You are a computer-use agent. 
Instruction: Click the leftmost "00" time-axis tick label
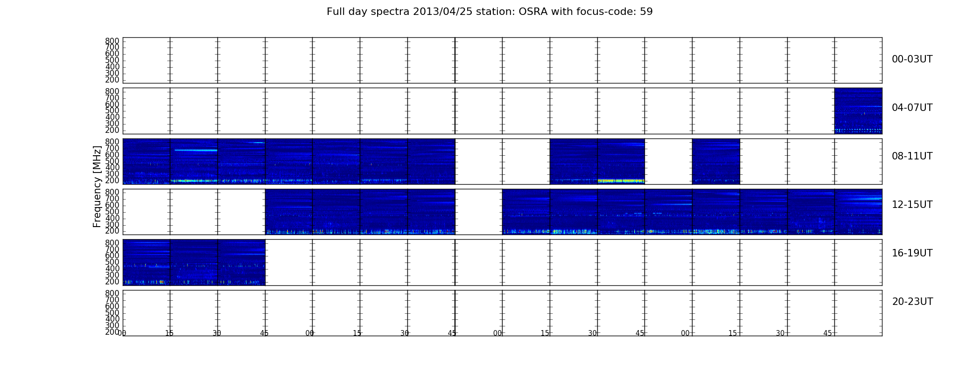122,333
